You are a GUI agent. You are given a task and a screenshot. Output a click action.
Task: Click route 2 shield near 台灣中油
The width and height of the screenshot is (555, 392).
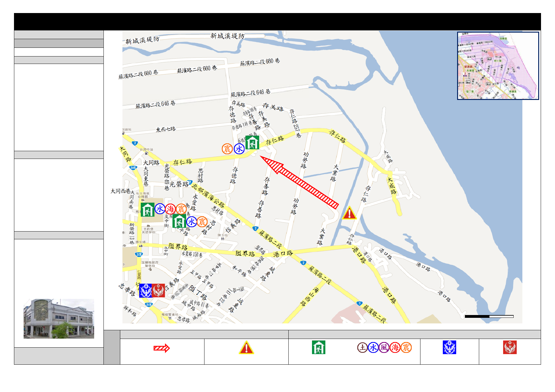click(x=135, y=143)
